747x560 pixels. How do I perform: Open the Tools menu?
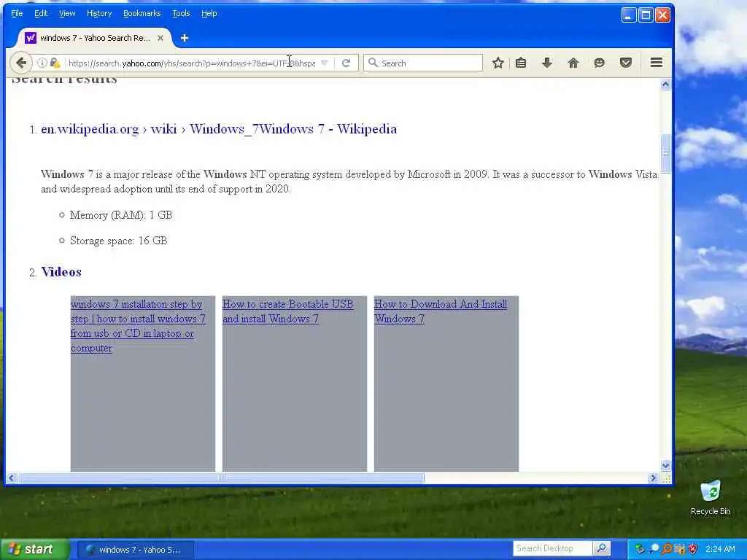coord(181,13)
